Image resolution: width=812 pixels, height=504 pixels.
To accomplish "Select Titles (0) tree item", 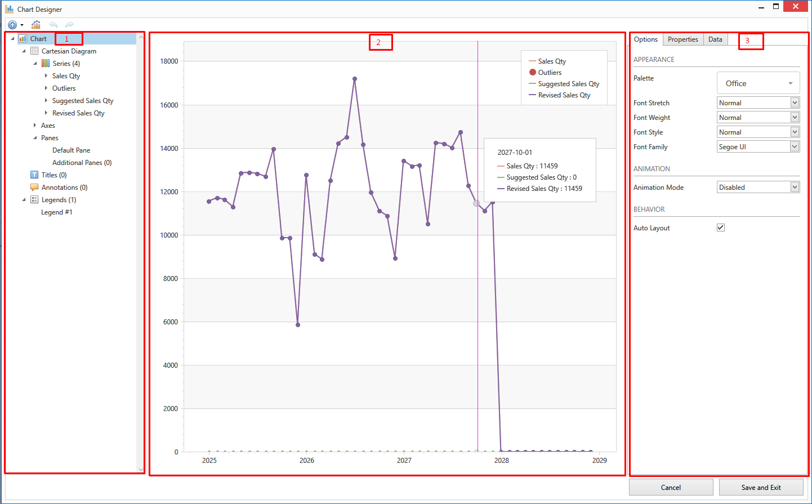I will point(54,175).
